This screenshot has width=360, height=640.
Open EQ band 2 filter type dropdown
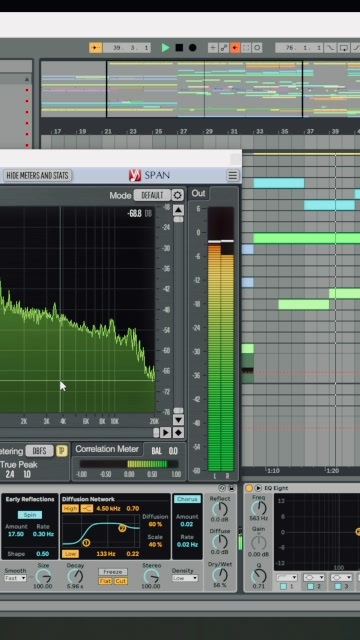coord(313,578)
